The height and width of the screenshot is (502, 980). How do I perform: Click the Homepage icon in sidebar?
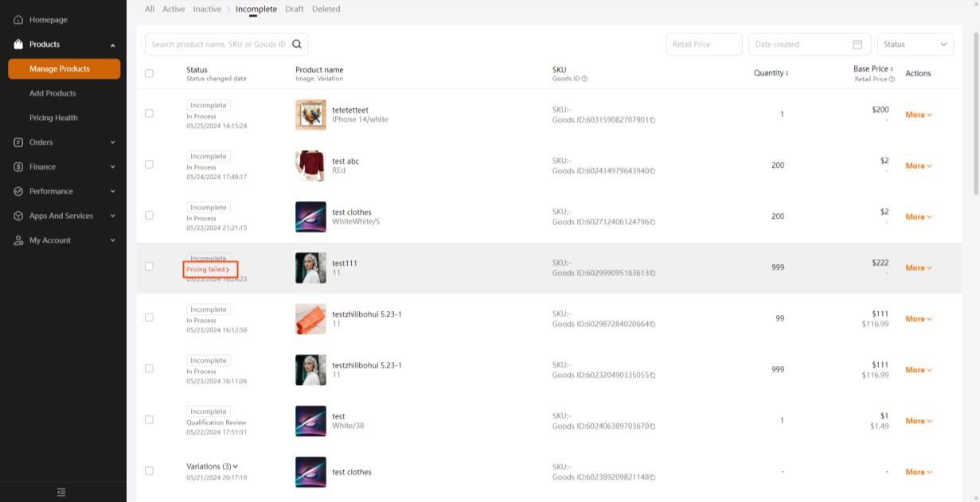[x=18, y=20]
